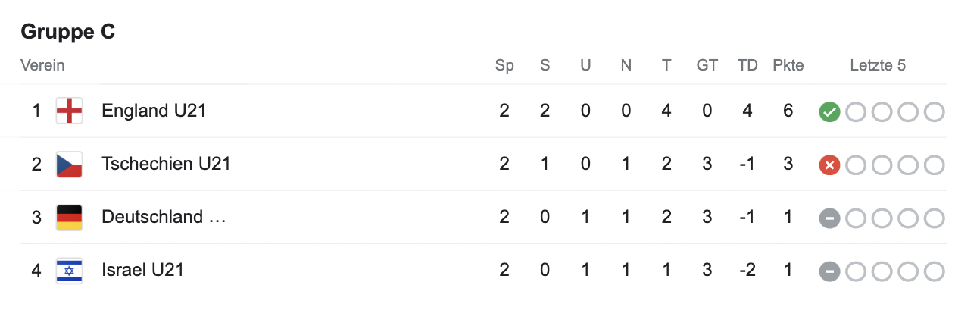This screenshot has width=980, height=326.
Task: Click the Israel flag icon
Action: 69,271
